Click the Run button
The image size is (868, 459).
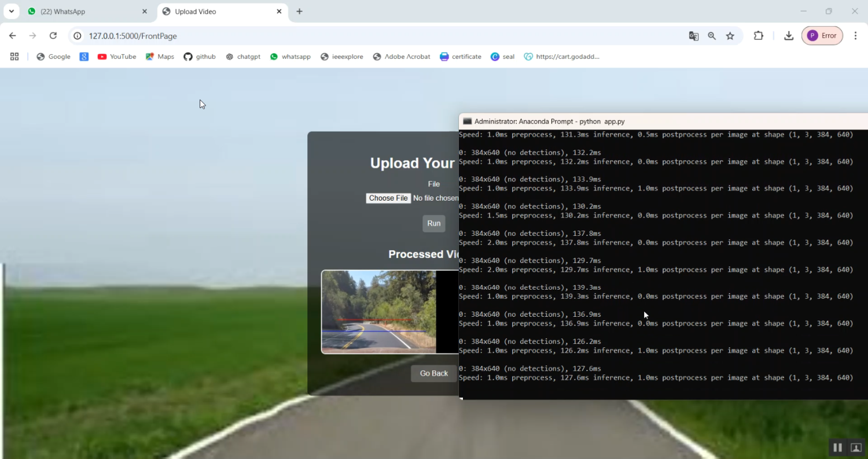pyautogui.click(x=434, y=224)
